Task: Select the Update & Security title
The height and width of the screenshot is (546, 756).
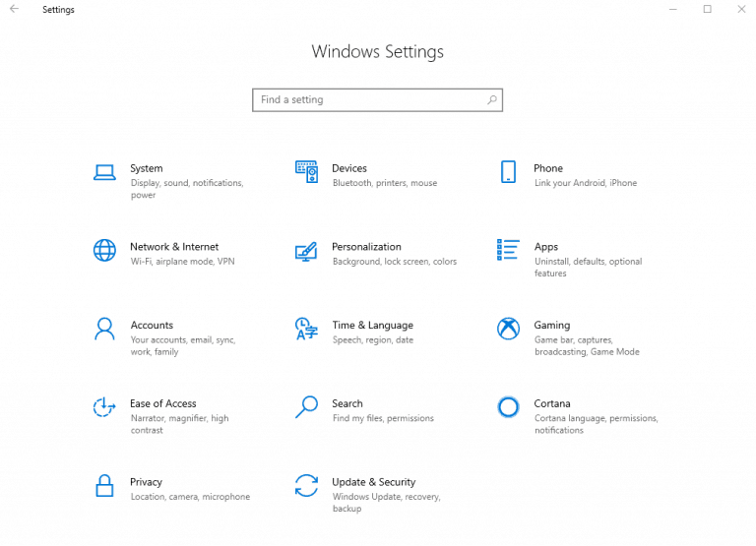Action: pyautogui.click(x=374, y=482)
